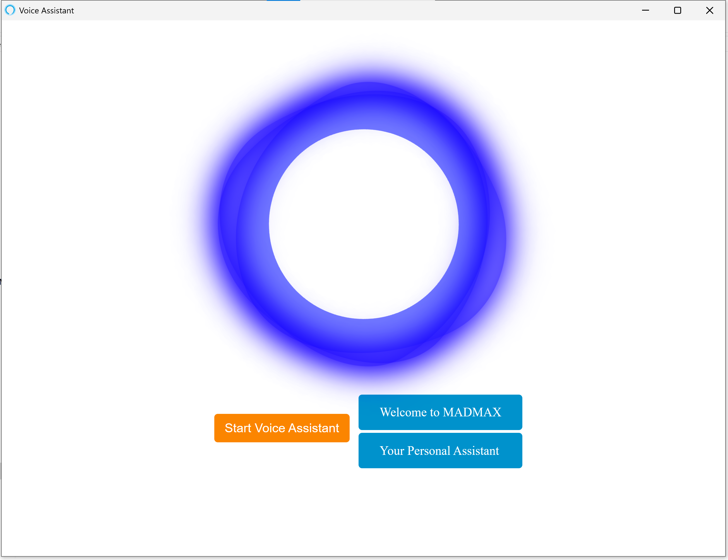Click the Voice Assistant app icon in title bar
Viewport: 728px width, 560px height.
10,10
